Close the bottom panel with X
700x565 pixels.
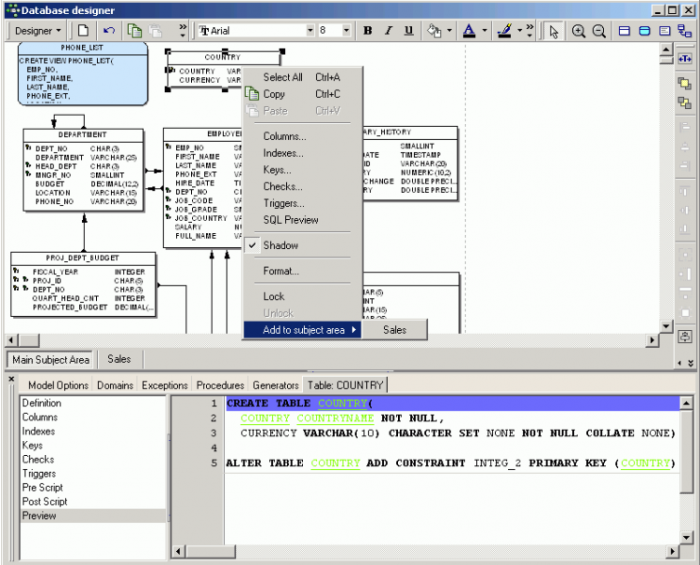(x=12, y=379)
